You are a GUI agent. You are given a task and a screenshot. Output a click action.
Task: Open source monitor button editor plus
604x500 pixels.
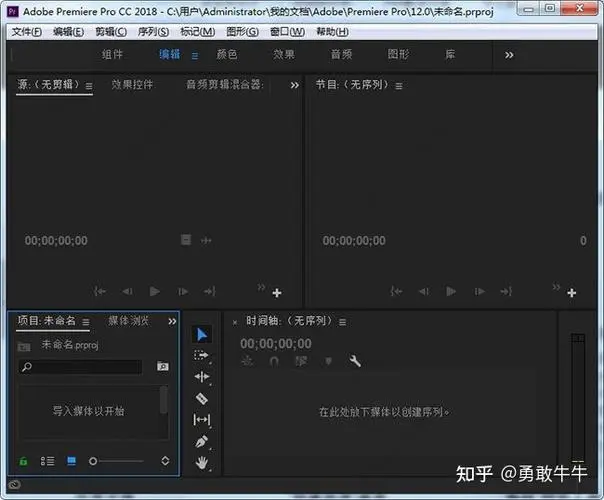(x=277, y=293)
